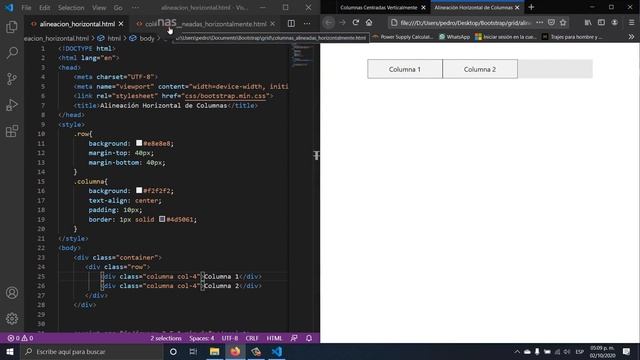Close the columnas_alineadas_horizontalmente.html tab
640x360 pixels.
tap(273, 24)
